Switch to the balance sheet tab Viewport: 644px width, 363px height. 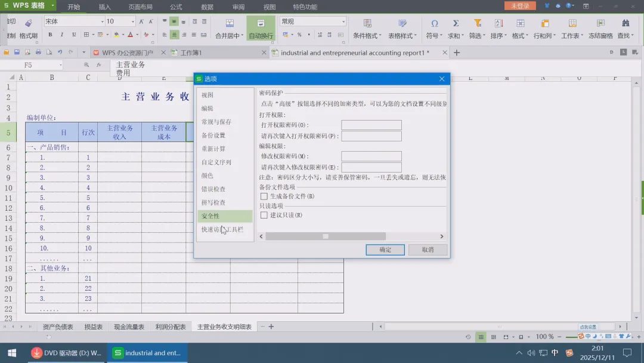point(58,327)
